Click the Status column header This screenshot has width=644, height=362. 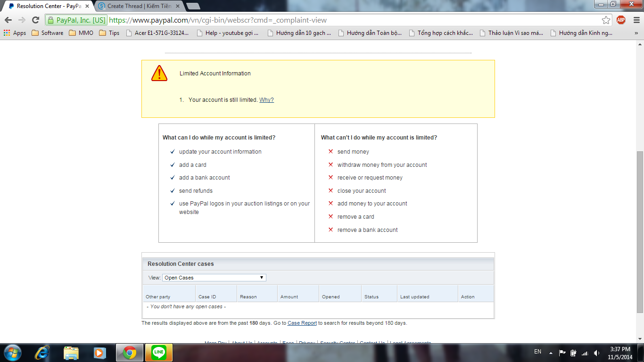[x=372, y=297]
